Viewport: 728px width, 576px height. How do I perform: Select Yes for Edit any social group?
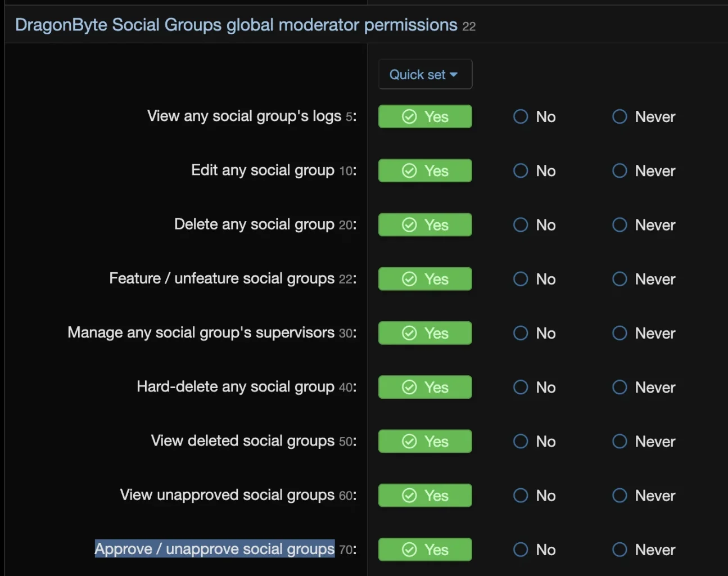point(425,170)
